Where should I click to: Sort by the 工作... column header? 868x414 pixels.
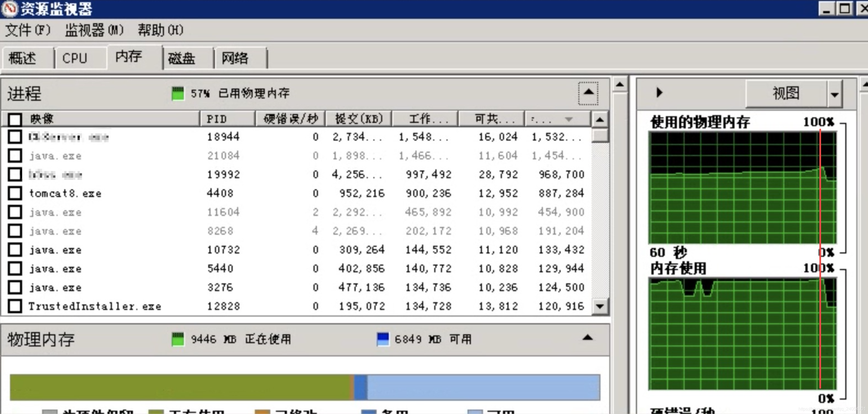pos(425,119)
